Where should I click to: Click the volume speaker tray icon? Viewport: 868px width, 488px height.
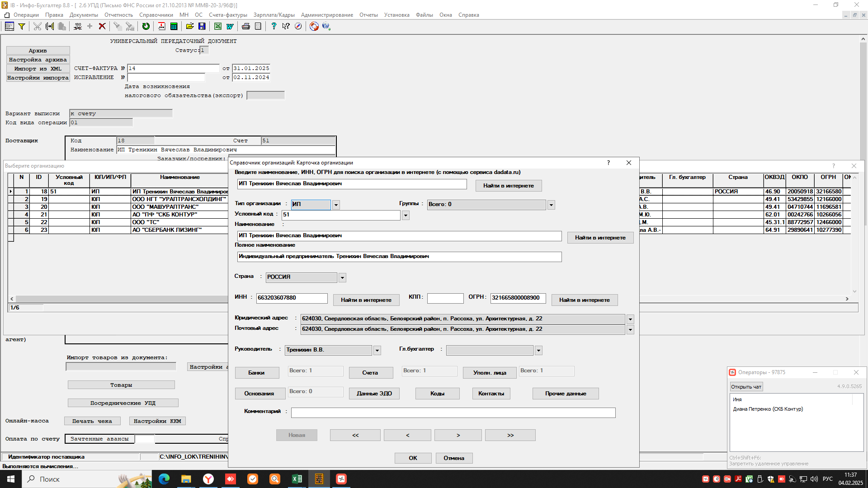[814, 479]
